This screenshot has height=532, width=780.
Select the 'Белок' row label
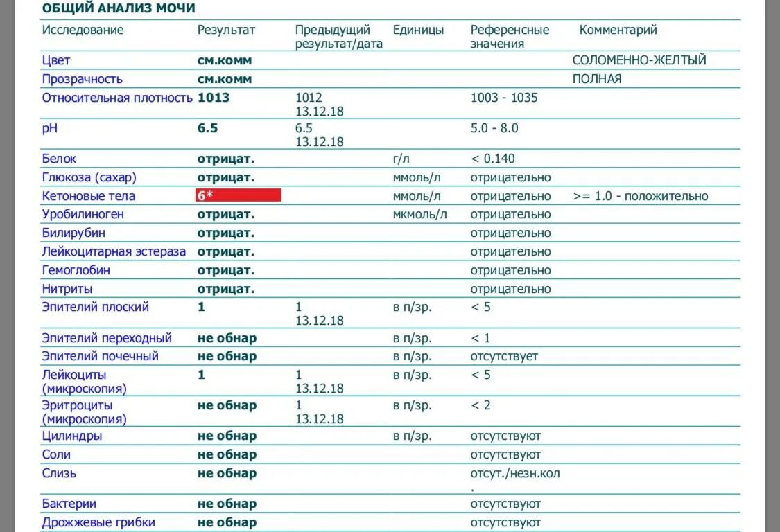[59, 159]
